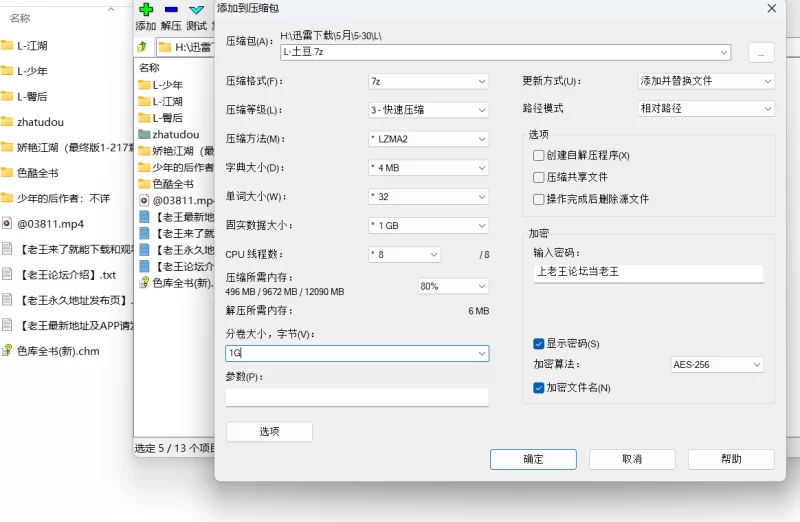
Task: Select 【老王最新地 document icon in 7-Zip list
Action: coord(144,217)
